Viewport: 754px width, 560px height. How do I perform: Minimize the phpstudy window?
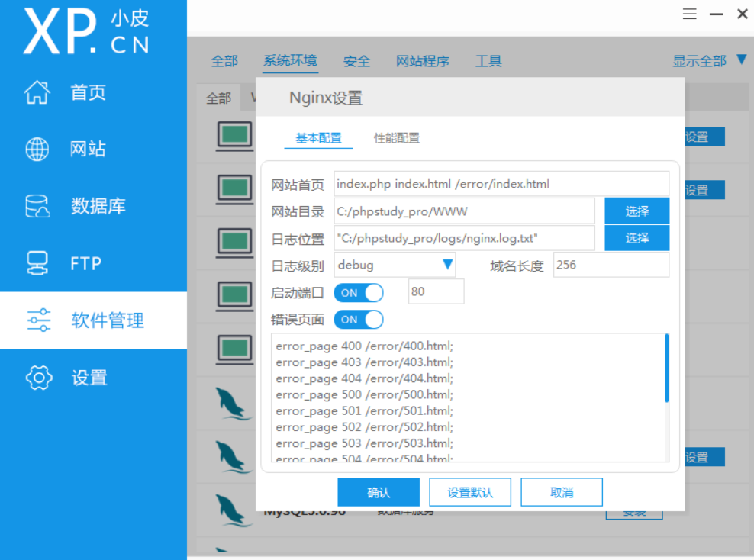(x=717, y=14)
